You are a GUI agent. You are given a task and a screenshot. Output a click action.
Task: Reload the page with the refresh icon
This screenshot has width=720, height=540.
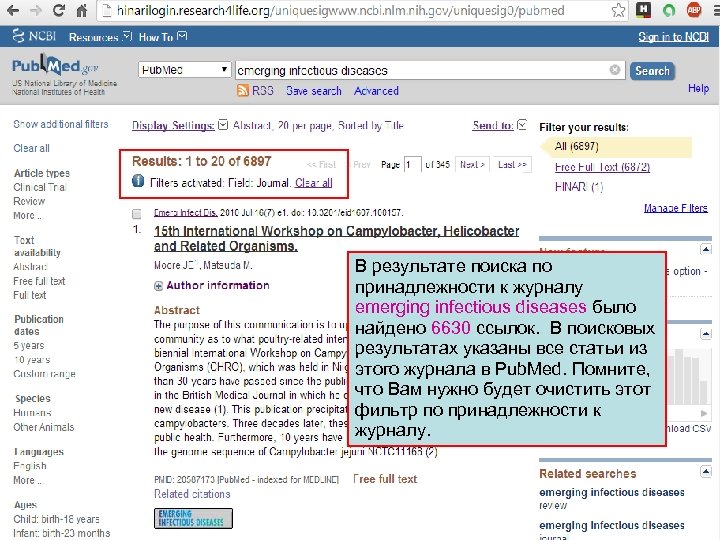(x=58, y=10)
